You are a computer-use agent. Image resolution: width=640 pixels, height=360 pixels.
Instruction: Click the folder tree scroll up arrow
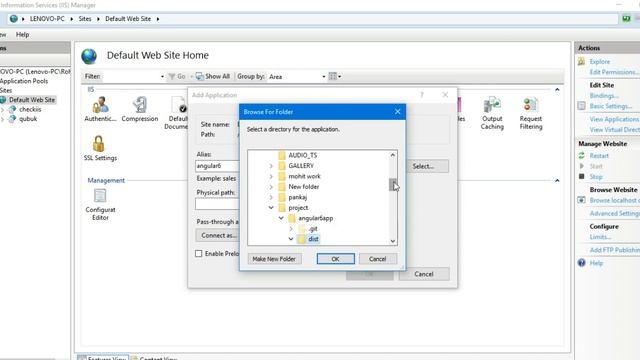pos(393,155)
